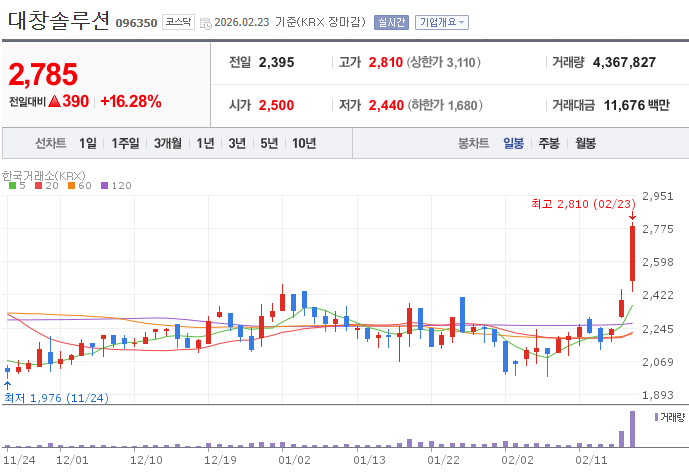This screenshot has width=689, height=472.
Task: Click the previous close value 2,395
Action: click(x=276, y=62)
